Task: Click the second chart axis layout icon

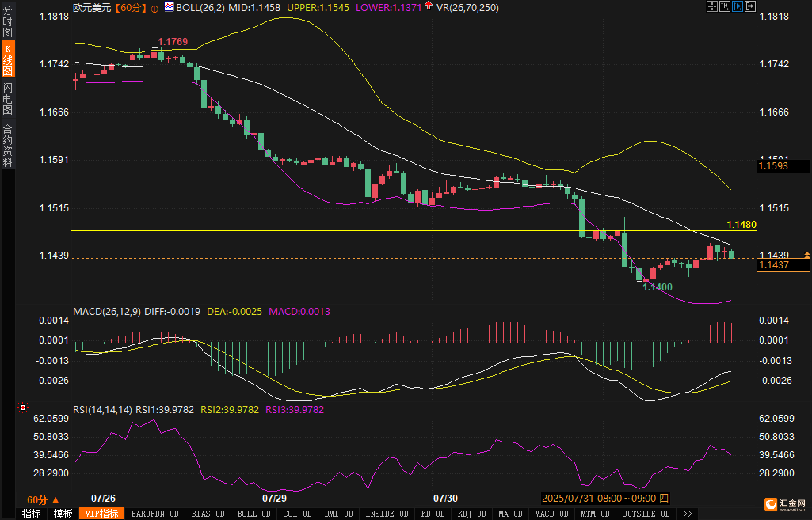Action: click(x=724, y=6)
